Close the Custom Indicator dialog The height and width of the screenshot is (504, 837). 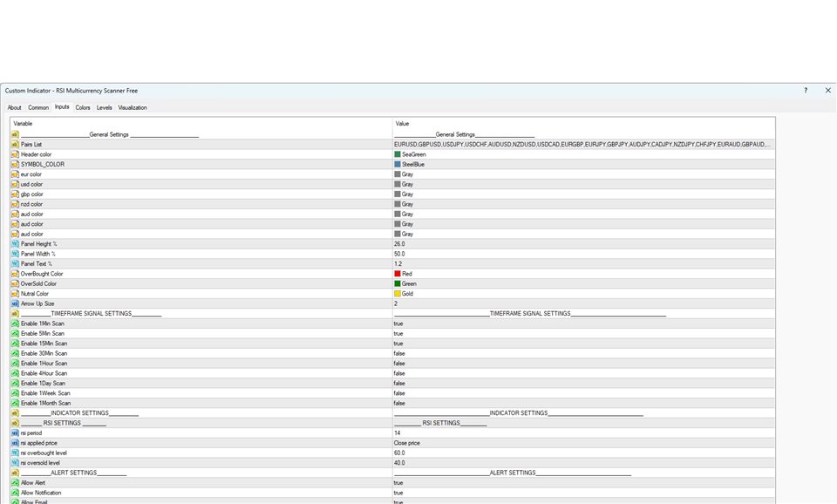click(828, 90)
